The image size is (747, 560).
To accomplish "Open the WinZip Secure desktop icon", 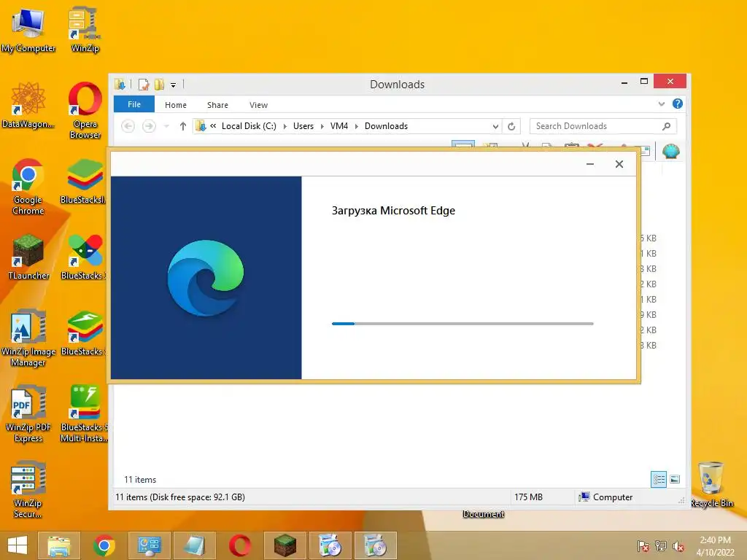I will click(x=28, y=489).
